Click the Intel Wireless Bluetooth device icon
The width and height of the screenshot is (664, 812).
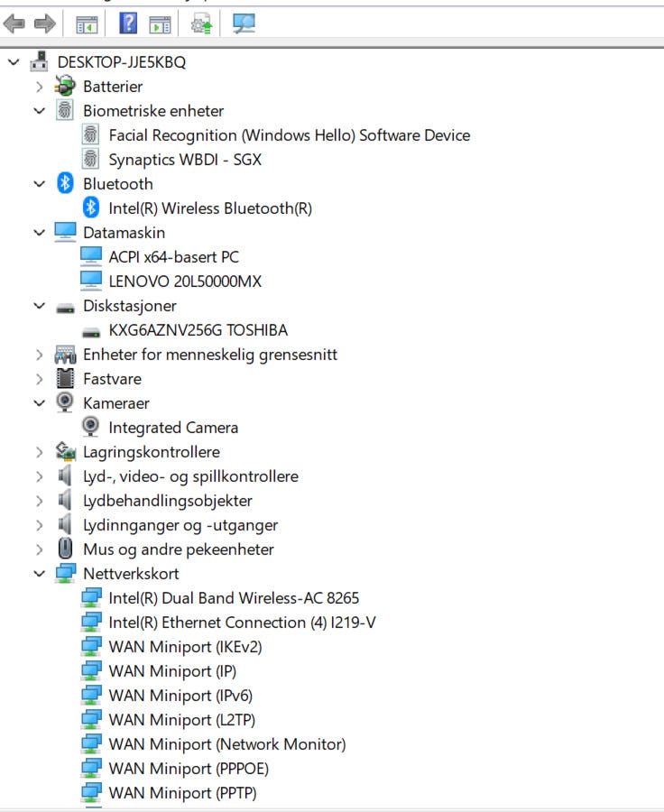pos(90,208)
